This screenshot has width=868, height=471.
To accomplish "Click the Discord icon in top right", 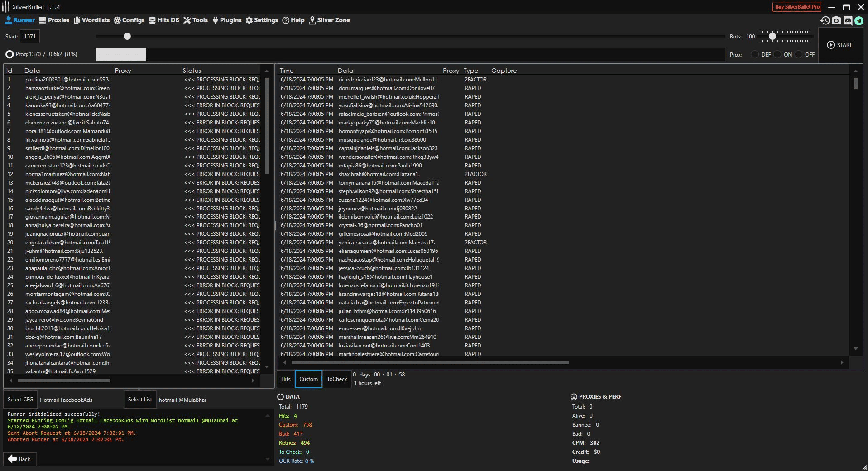I will click(848, 20).
